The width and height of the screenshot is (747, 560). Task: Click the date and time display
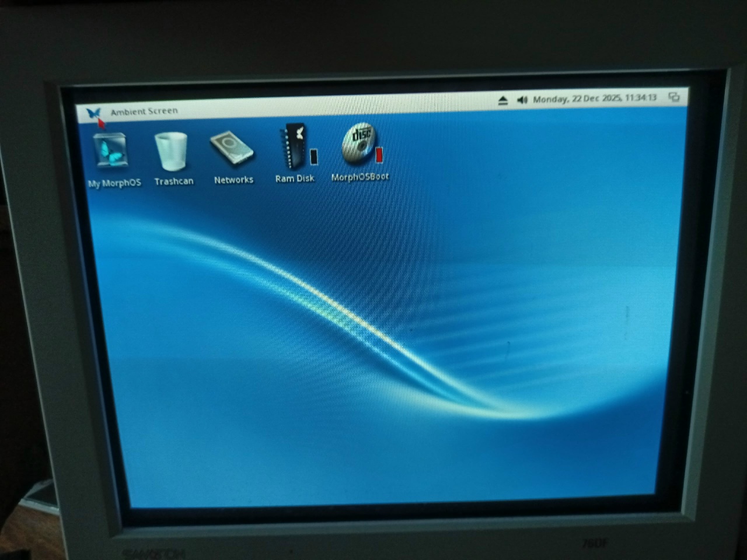(595, 99)
